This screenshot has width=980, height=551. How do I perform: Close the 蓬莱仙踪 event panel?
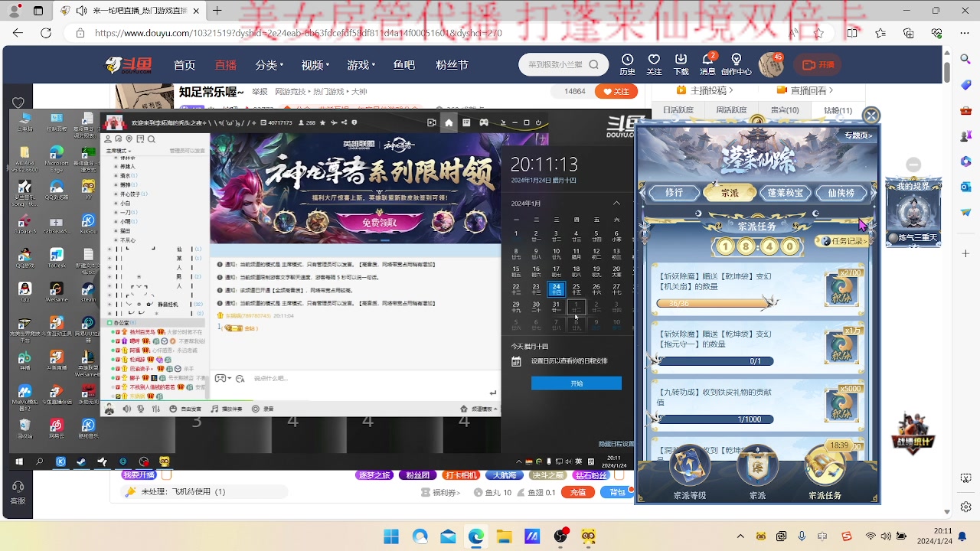[x=871, y=116]
